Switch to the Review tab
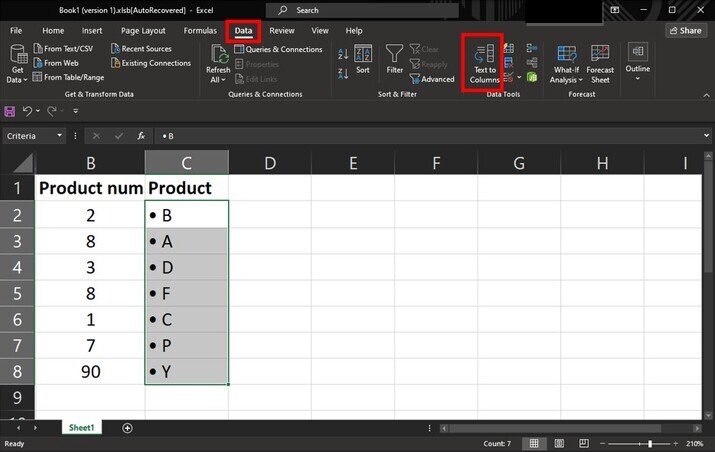Viewport: 715px width, 452px height. pos(282,31)
